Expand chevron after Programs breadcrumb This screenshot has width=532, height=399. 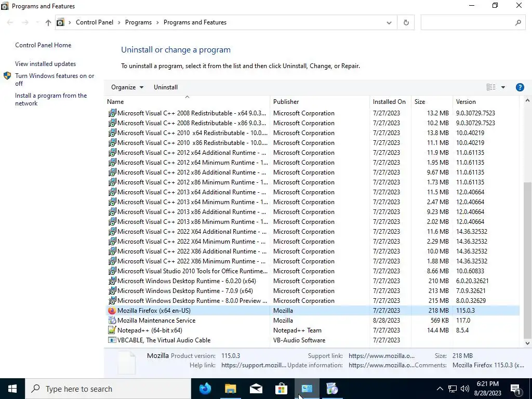coord(158,22)
